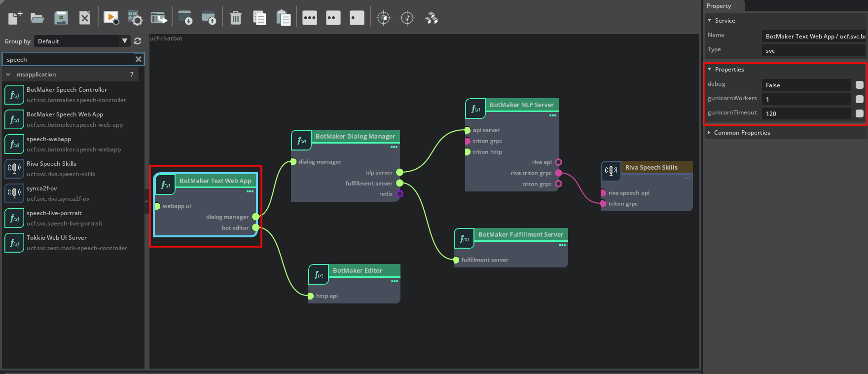Click the riva api port on NLP Server
This screenshot has width=868, height=374.
pyautogui.click(x=559, y=162)
